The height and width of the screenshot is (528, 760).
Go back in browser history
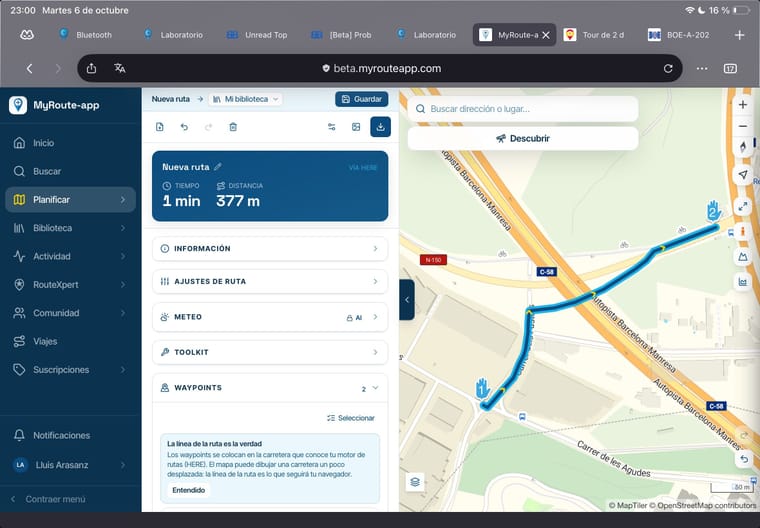click(x=30, y=68)
